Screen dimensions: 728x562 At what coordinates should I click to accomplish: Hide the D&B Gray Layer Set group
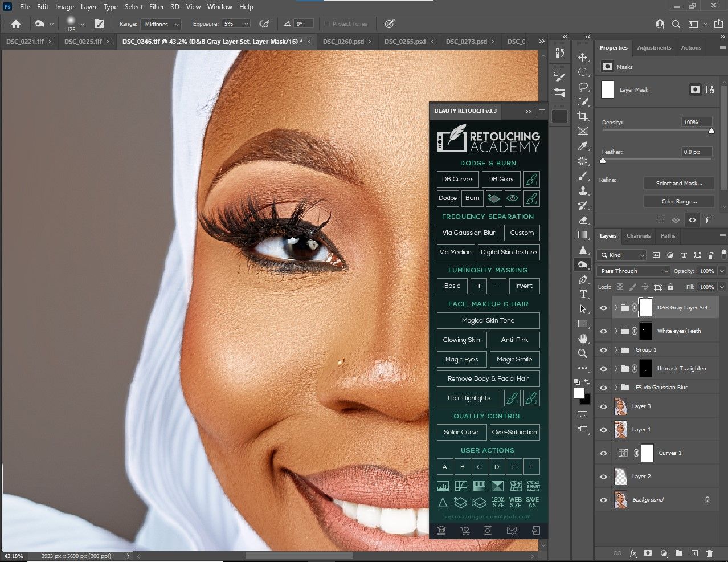click(603, 308)
